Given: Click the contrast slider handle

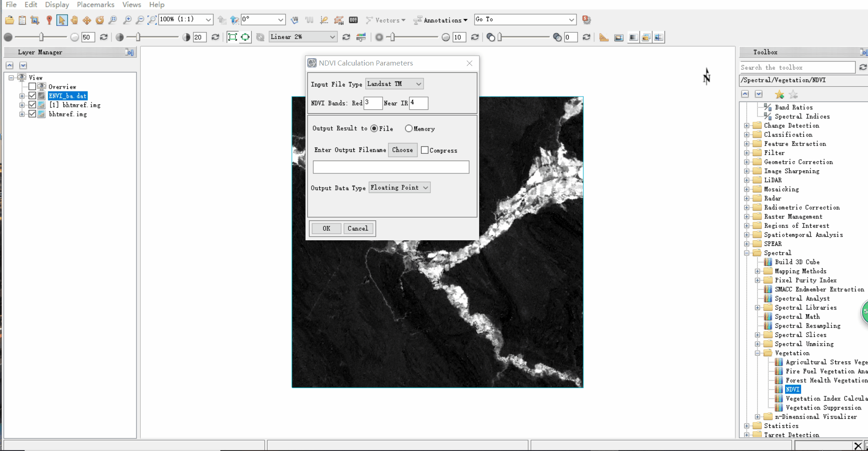Looking at the screenshot, I should [x=138, y=37].
